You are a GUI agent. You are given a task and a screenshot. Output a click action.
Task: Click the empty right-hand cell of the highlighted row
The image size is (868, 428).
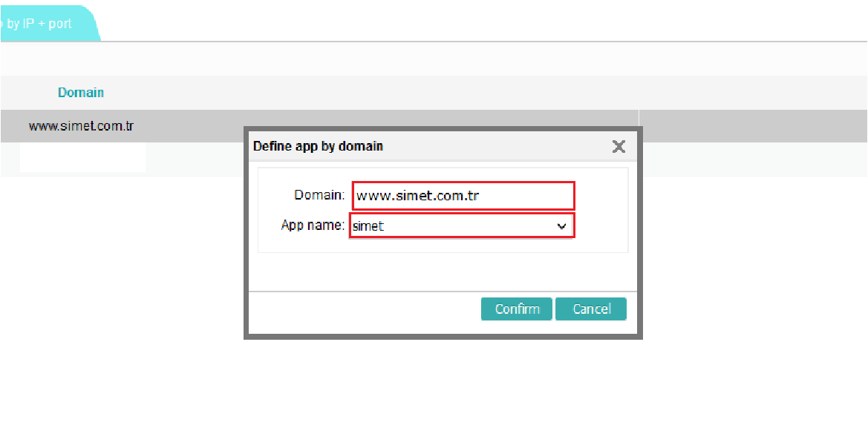[750, 126]
